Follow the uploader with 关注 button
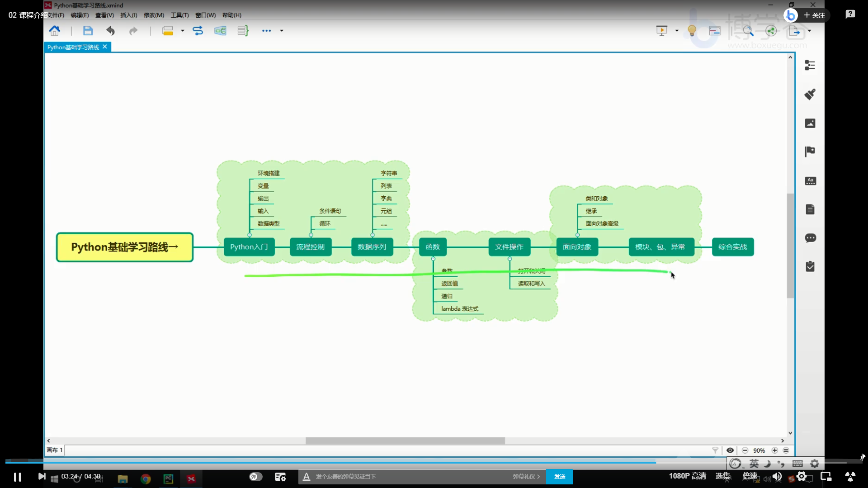868x488 pixels. point(814,15)
